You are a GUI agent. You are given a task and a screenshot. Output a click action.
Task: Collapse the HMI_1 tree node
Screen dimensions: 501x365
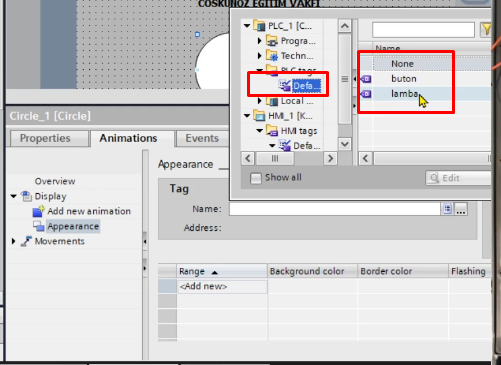click(247, 116)
